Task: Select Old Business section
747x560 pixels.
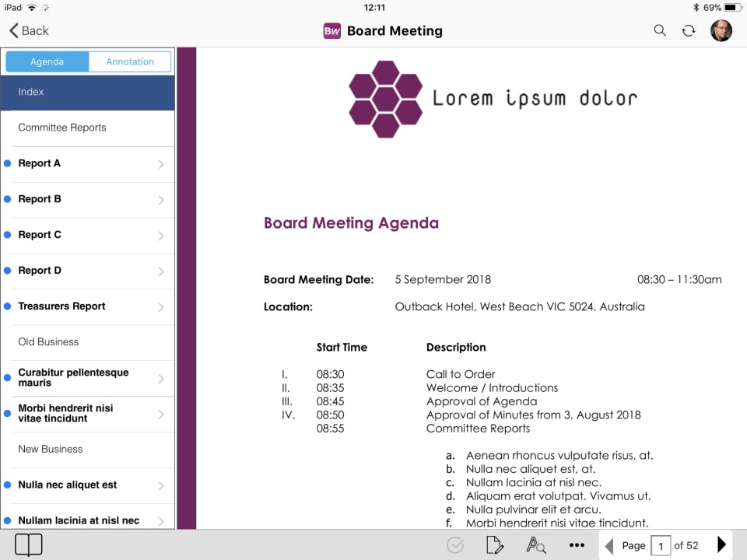Action: coord(88,342)
